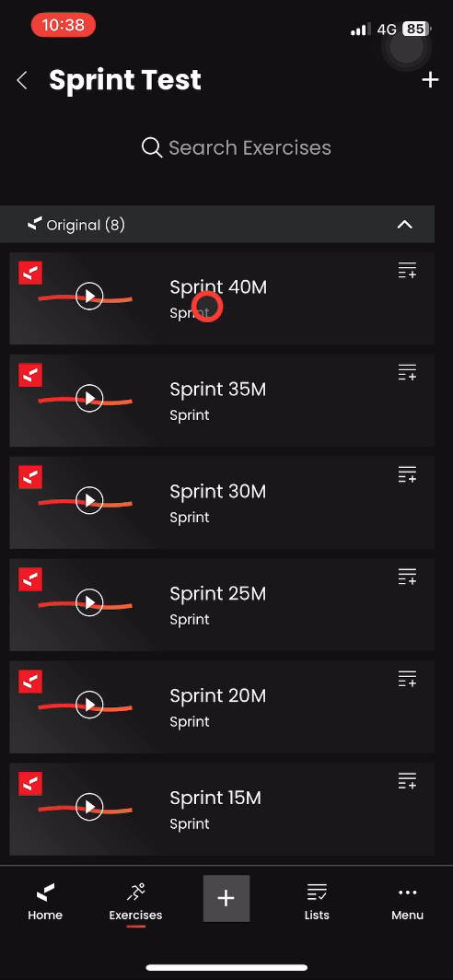The height and width of the screenshot is (980, 453).
Task: Select the Exercises tab
Action: click(135, 902)
